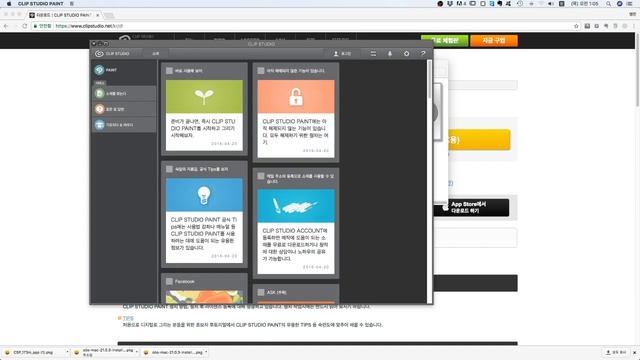Select the CLIP STUDIO PAINT browser tab
640x360 pixels.
click(64, 15)
